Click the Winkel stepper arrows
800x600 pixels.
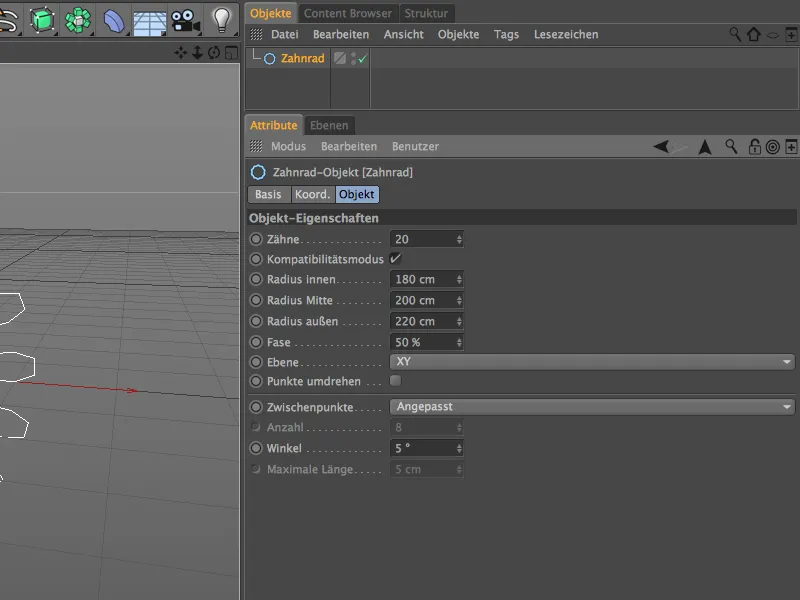coord(459,448)
